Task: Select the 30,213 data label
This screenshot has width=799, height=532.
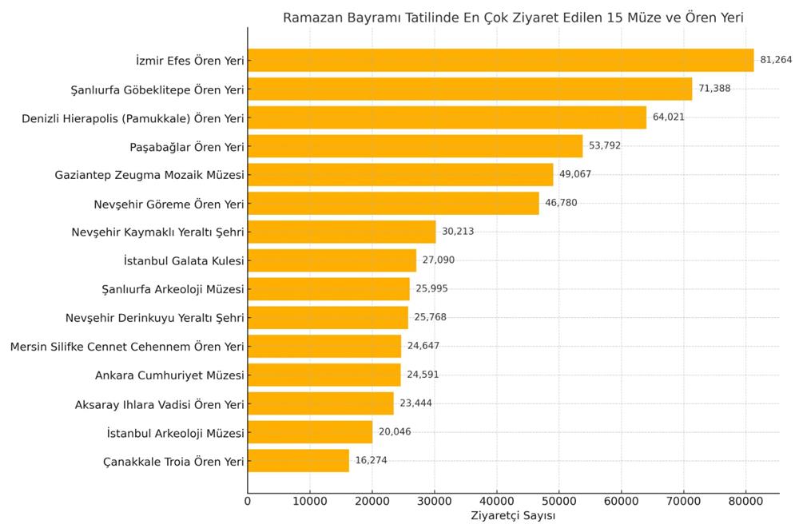Action: (458, 232)
